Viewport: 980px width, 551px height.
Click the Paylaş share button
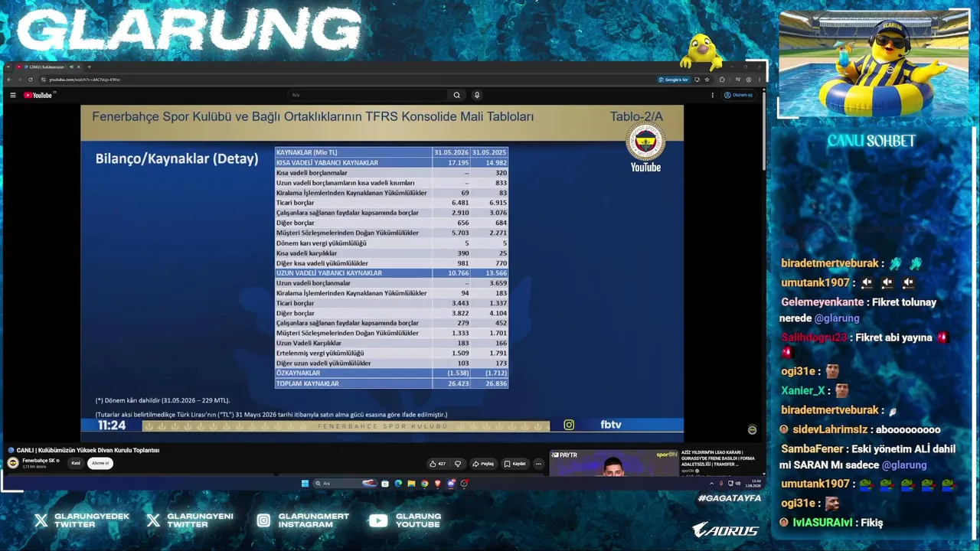coord(483,464)
